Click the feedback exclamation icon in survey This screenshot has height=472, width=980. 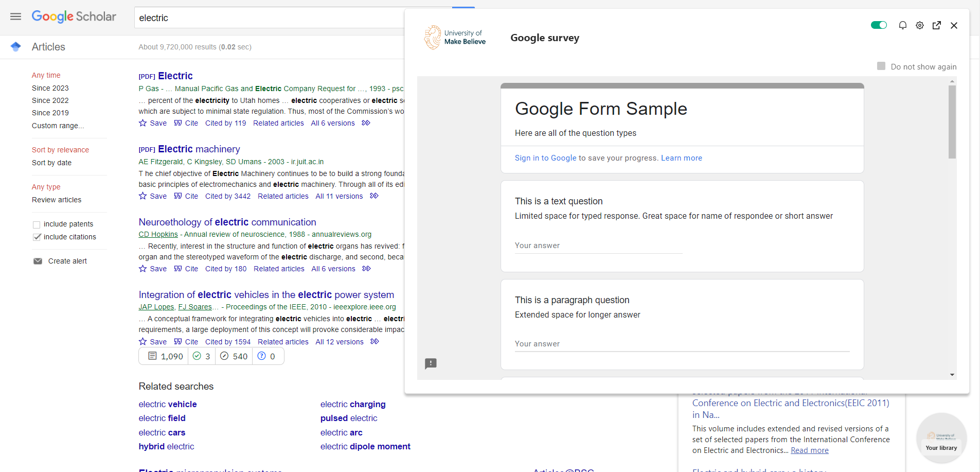pos(431,364)
